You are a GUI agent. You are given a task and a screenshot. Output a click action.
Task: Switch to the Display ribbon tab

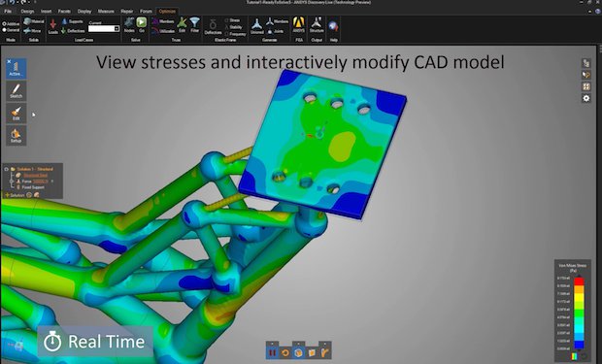[84, 11]
